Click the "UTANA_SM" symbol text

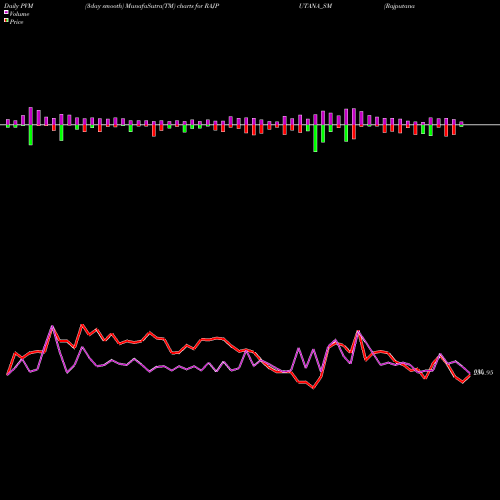(315, 6)
